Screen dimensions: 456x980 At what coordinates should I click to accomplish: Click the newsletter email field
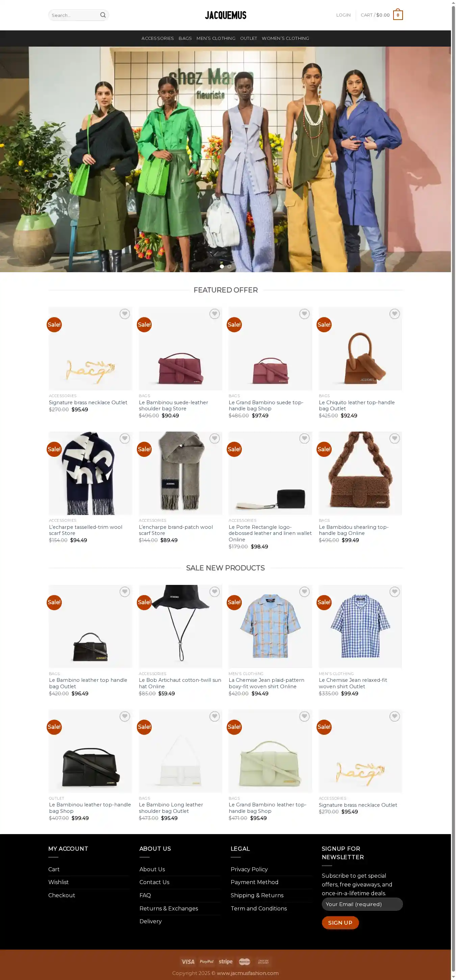click(x=362, y=904)
